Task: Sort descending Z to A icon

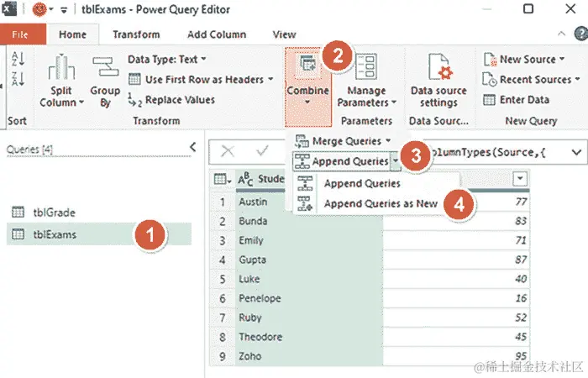Action: 18,79
